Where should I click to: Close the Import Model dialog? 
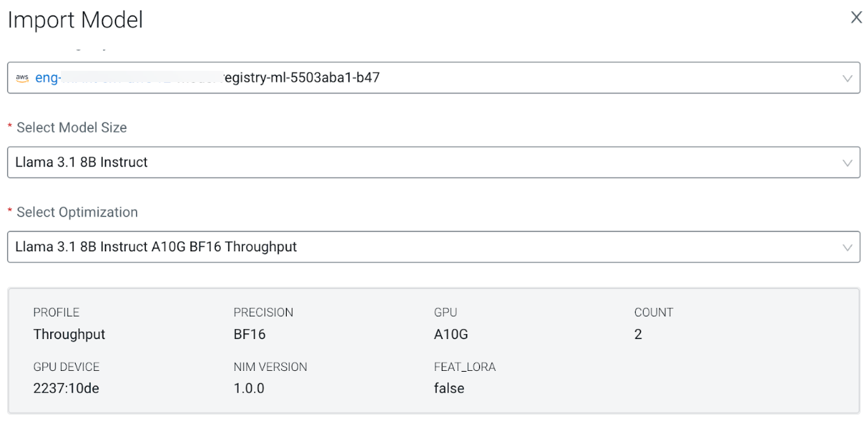(x=856, y=18)
